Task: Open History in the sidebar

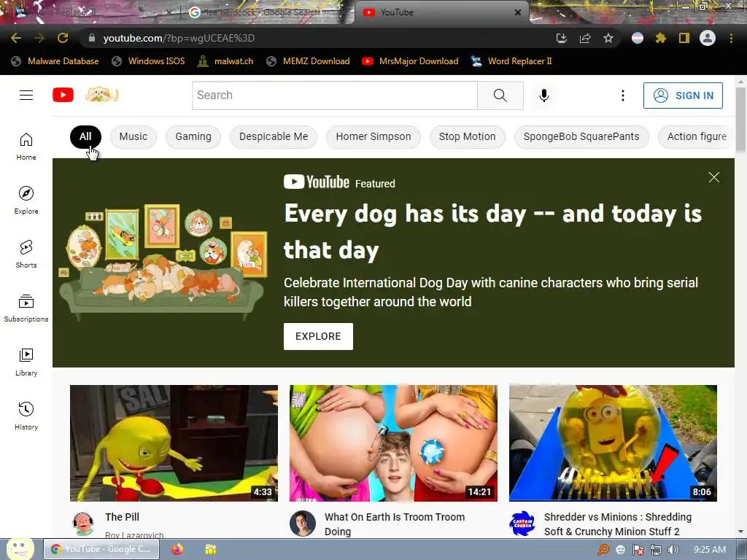Action: coord(26,416)
